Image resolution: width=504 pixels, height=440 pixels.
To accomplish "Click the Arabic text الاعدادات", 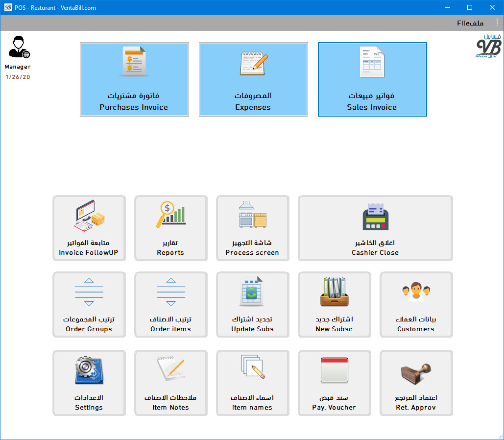I will coord(89,397).
